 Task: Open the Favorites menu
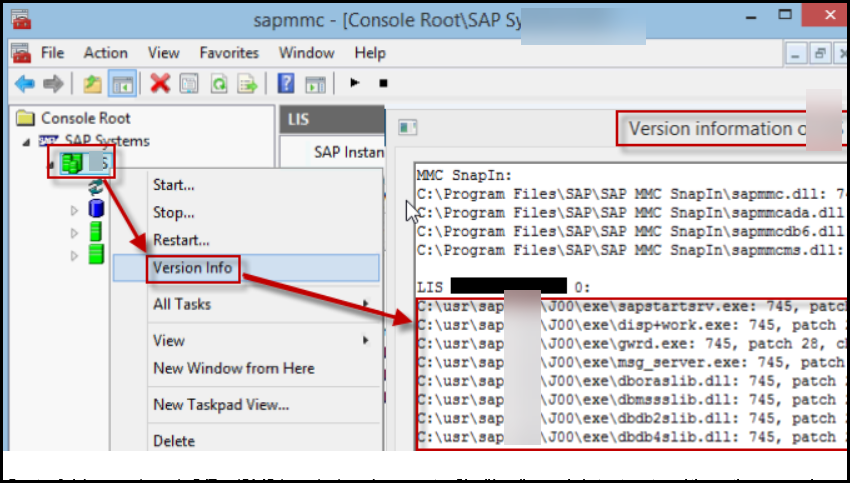point(229,53)
